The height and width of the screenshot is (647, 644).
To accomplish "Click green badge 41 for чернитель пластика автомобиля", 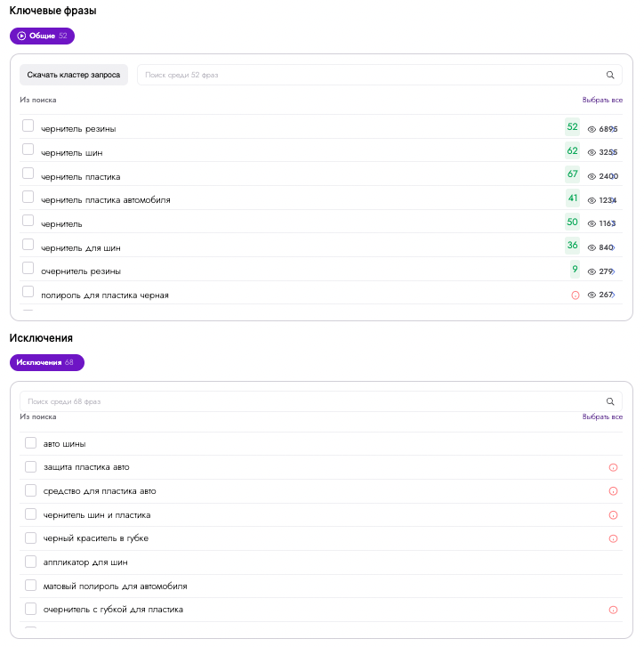I will 573,198.
